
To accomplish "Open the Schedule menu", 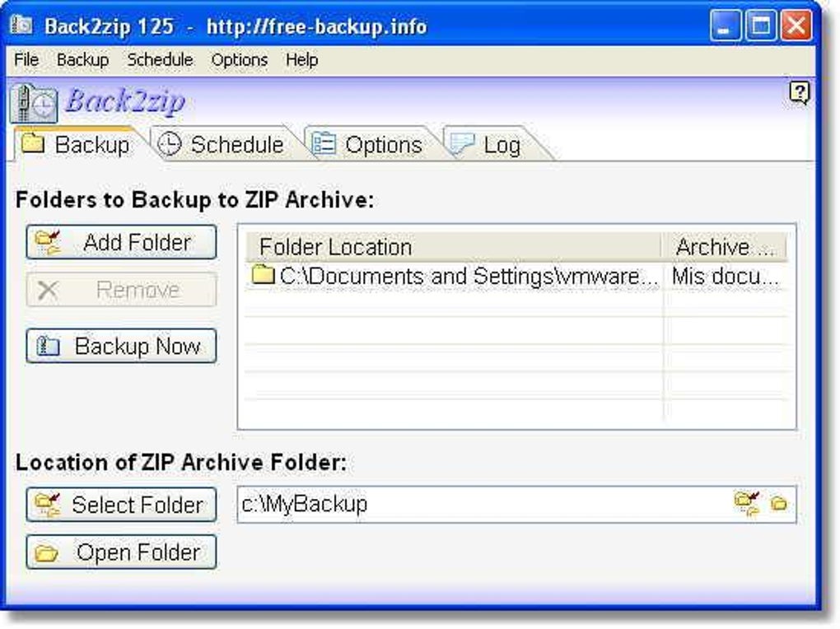I will (x=160, y=59).
